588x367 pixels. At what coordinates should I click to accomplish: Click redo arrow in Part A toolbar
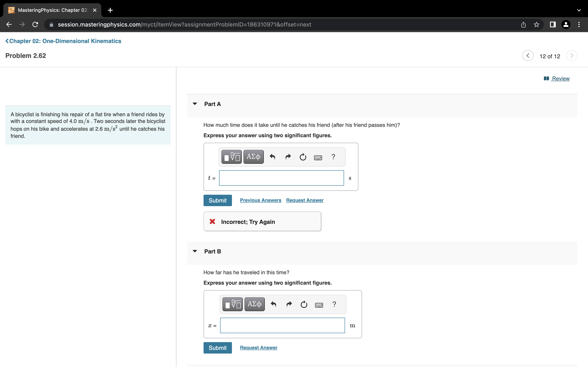coord(288,157)
